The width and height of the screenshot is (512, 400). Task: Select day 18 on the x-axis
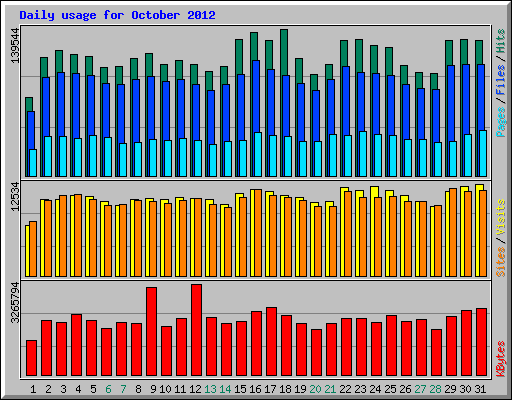tap(285, 389)
